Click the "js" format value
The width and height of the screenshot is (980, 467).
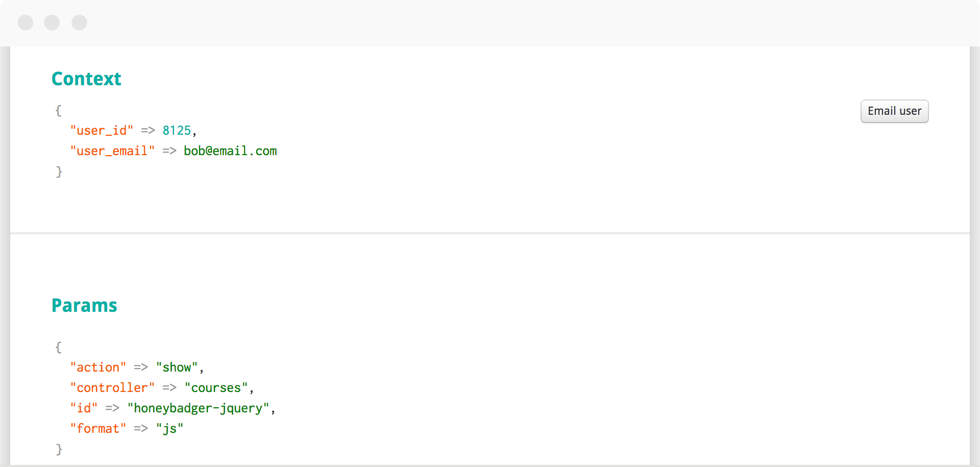[x=169, y=429]
